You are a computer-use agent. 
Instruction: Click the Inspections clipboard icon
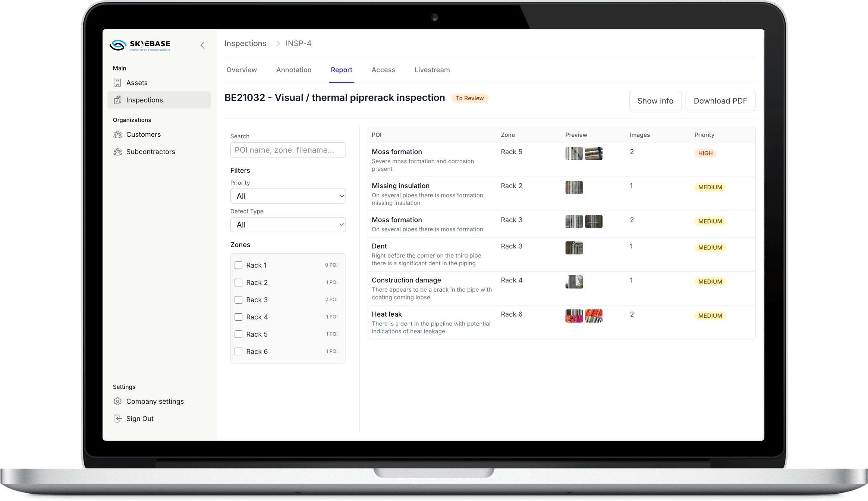coord(117,100)
